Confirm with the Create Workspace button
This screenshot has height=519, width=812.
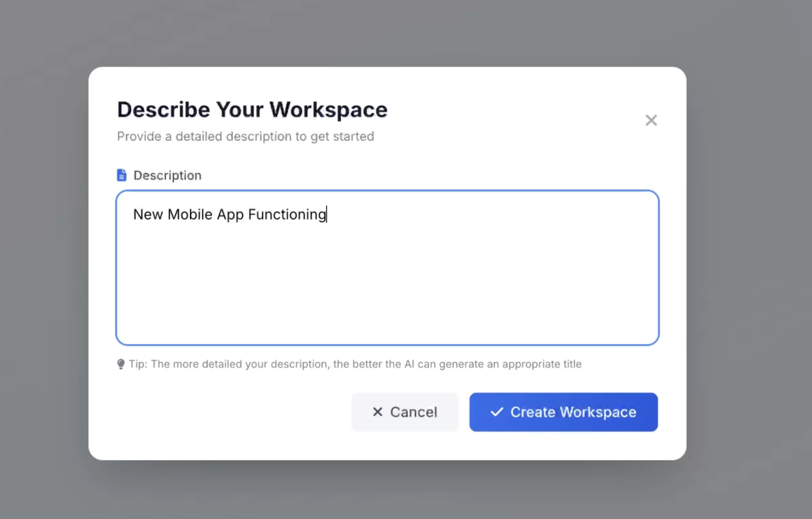[x=563, y=412]
